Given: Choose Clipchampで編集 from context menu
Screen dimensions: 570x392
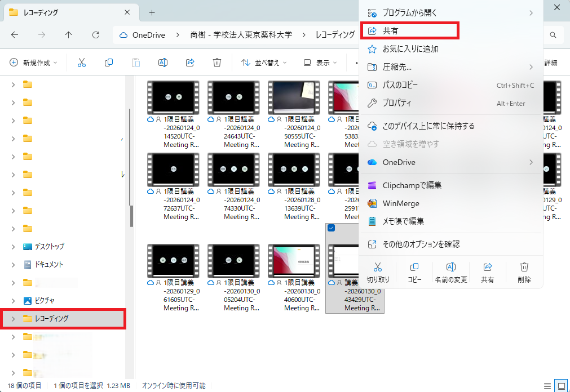Looking at the screenshot, I should point(412,185).
